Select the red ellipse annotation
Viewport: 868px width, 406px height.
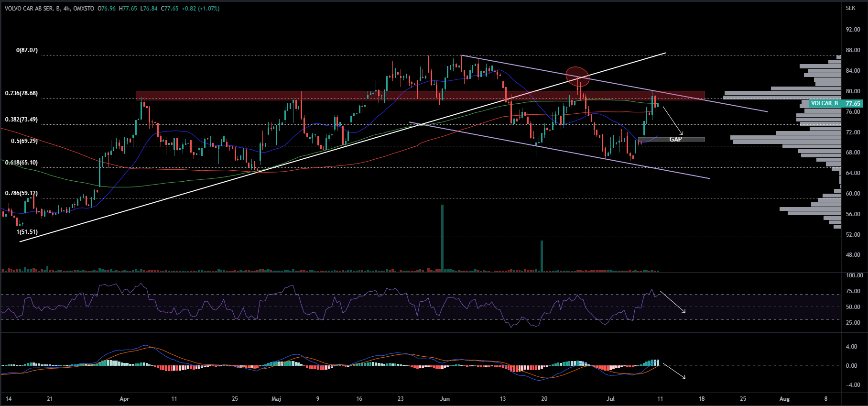(x=577, y=76)
